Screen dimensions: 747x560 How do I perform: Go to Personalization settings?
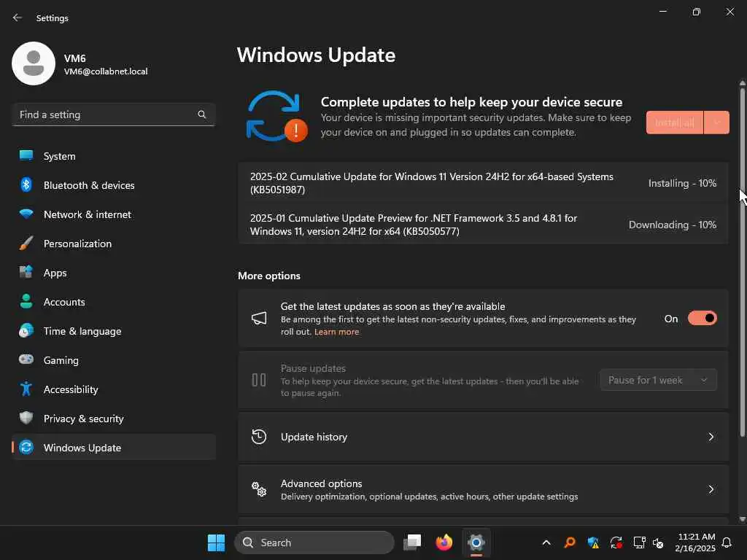coord(114,244)
